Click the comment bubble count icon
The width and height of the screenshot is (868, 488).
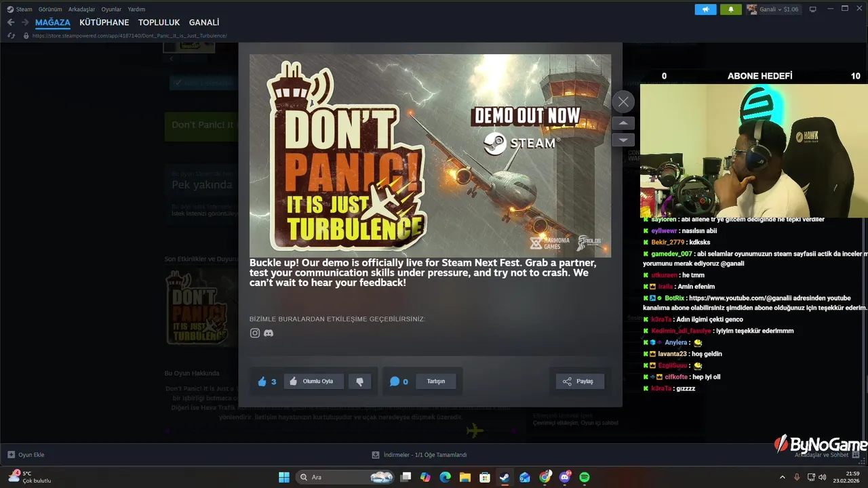(x=395, y=382)
